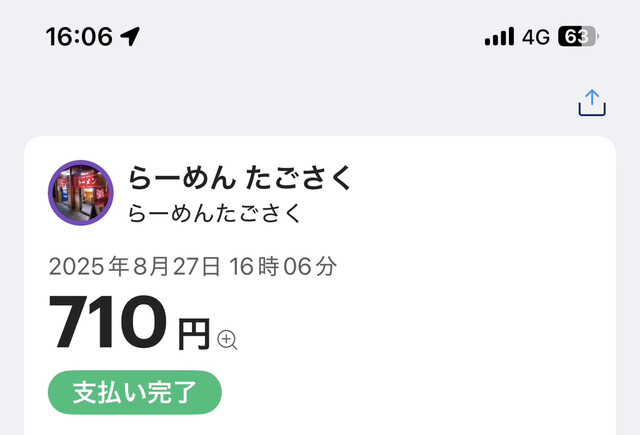Tap the share icon at top right
This screenshot has height=435, width=640.
pyautogui.click(x=593, y=102)
